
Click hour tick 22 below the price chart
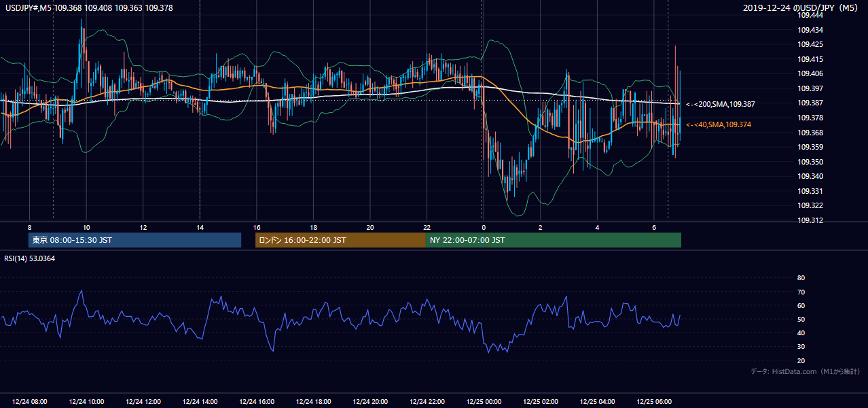tap(427, 227)
